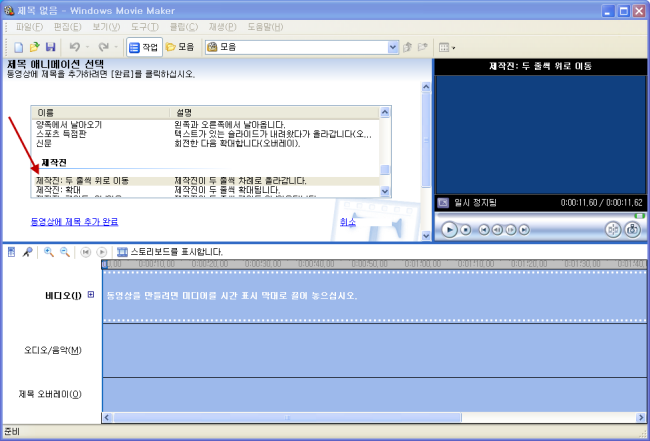Image resolution: width=650 pixels, height=441 pixels.
Task: Open the 도구(T) menu
Action: [145, 27]
